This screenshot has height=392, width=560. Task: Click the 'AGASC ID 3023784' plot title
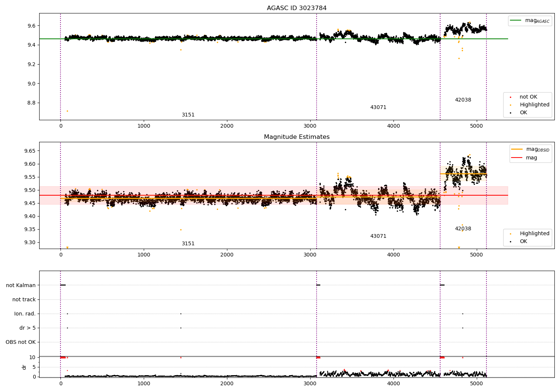click(296, 8)
